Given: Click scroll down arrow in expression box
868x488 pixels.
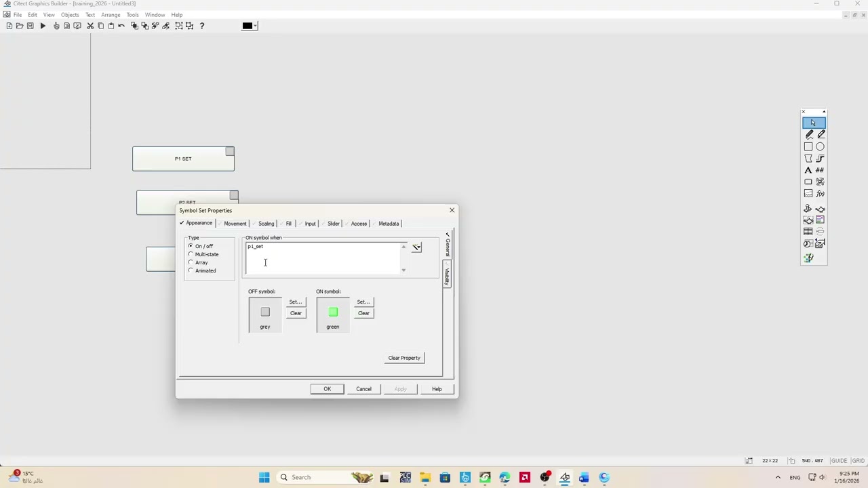Looking at the screenshot, I should pyautogui.click(x=403, y=270).
